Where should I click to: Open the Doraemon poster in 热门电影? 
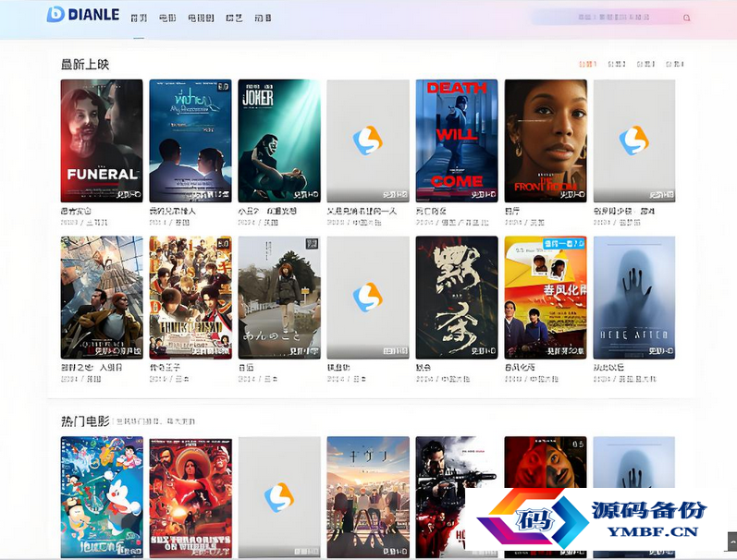[x=102, y=497]
